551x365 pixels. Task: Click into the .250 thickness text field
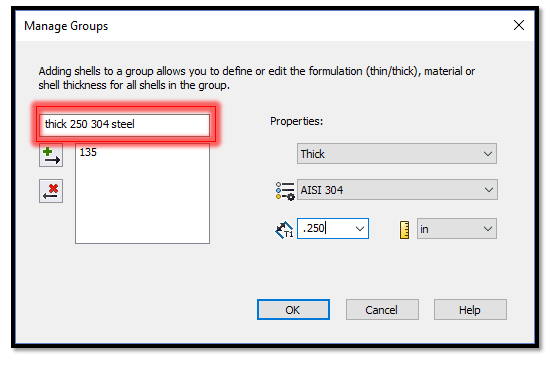(x=325, y=229)
